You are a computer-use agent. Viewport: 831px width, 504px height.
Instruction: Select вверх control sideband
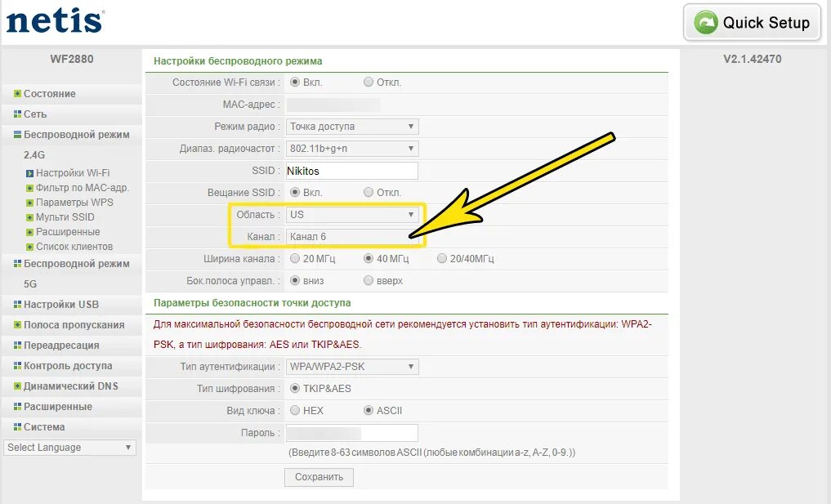click(x=369, y=280)
